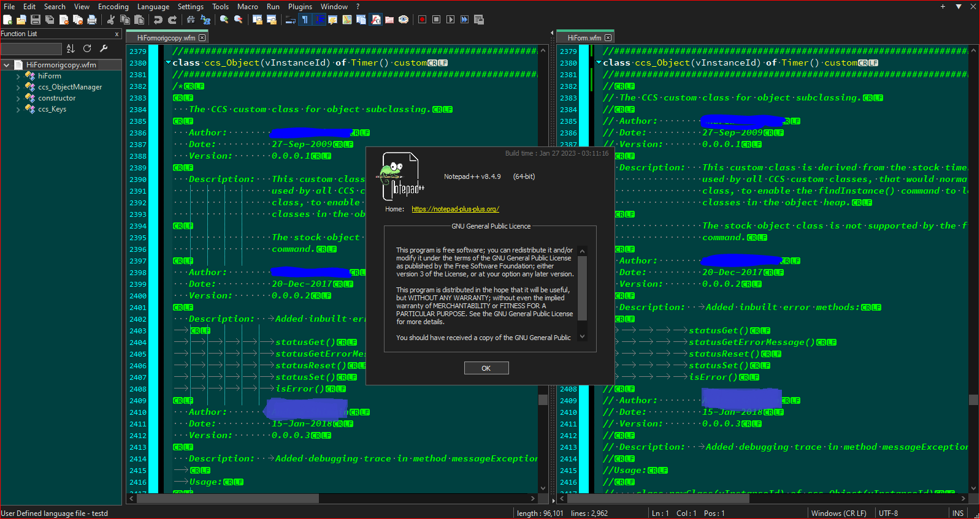Show the Document Map panel icon
Screen dimensions: 980x519
pos(346,20)
